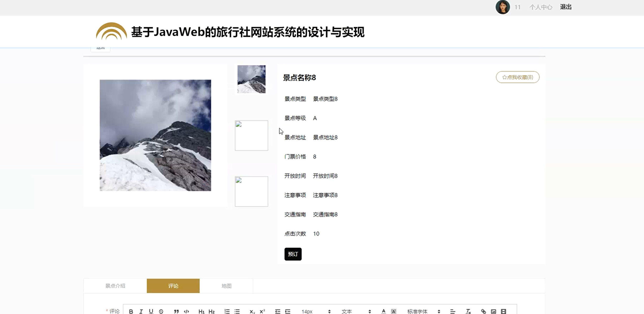Viewport: 644px width, 314px height.
Task: Open the 文本 header style dropdown
Action: click(356, 311)
